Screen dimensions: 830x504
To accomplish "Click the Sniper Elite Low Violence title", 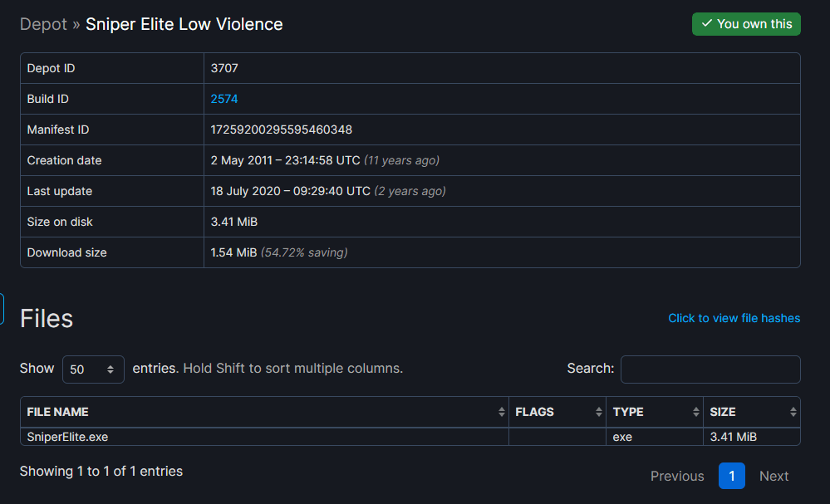I will tap(184, 24).
